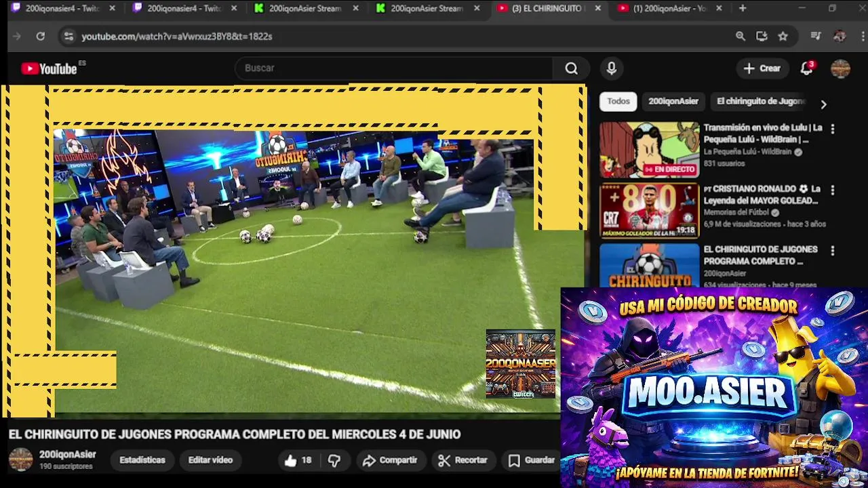Share the video with Compartir
Image resolution: width=868 pixels, height=488 pixels.
[390, 460]
